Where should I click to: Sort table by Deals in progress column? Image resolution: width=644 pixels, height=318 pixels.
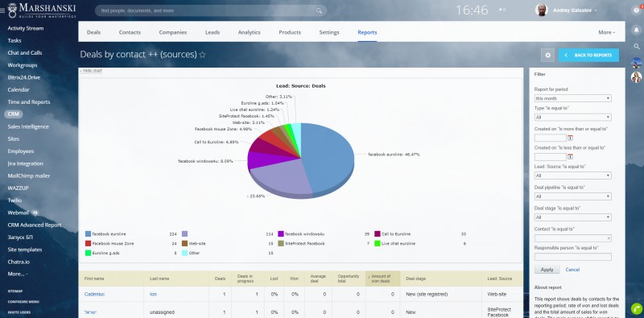tap(248, 279)
